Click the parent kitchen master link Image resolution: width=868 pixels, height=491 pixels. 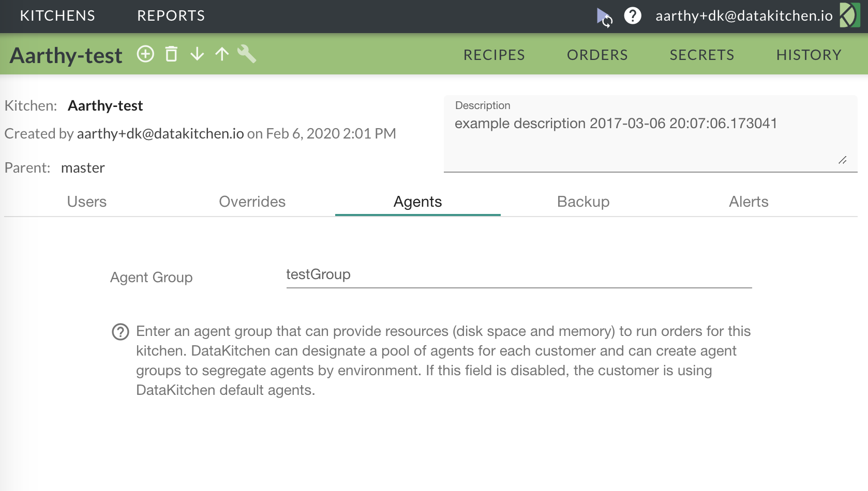pyautogui.click(x=83, y=168)
